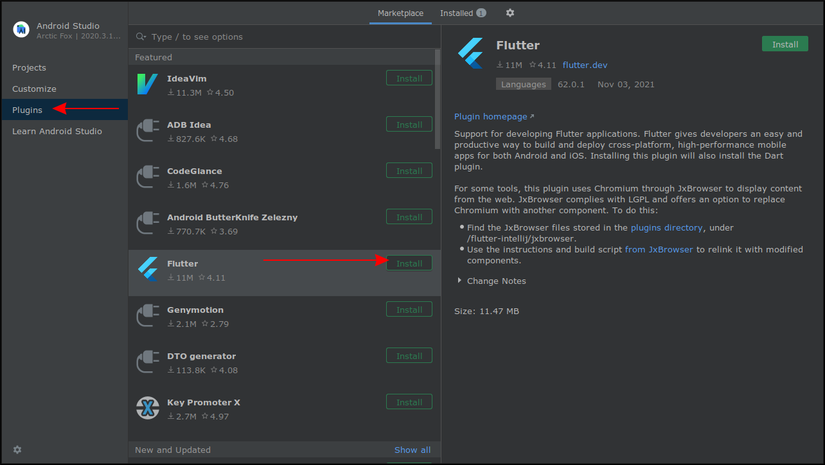Click the bottom-left options gear icon
The image size is (825, 465).
pyautogui.click(x=17, y=450)
